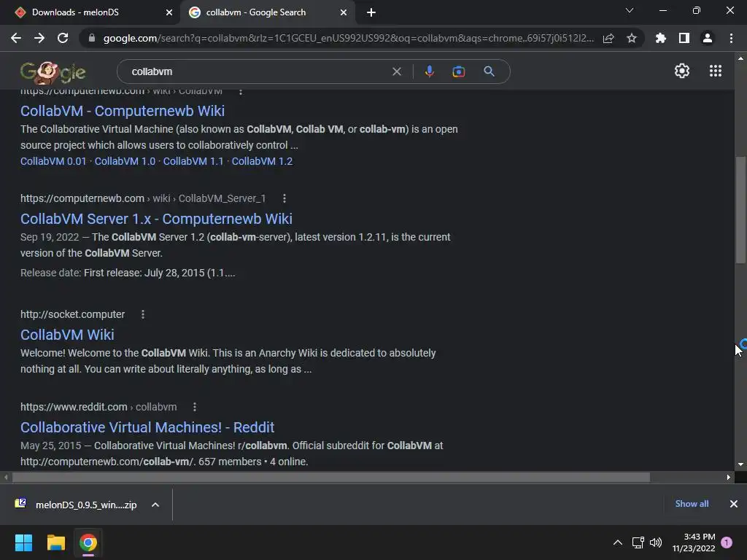Viewport: 747px width, 560px height.
Task: Expand the tab search dropdown
Action: tap(630, 10)
